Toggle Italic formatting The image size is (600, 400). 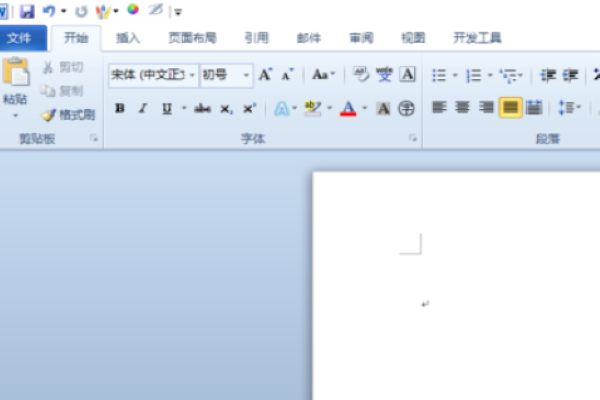point(143,109)
